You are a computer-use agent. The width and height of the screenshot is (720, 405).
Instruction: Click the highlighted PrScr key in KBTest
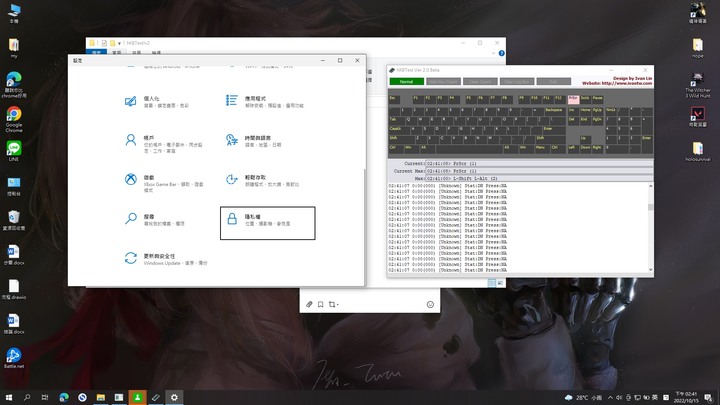(x=573, y=99)
